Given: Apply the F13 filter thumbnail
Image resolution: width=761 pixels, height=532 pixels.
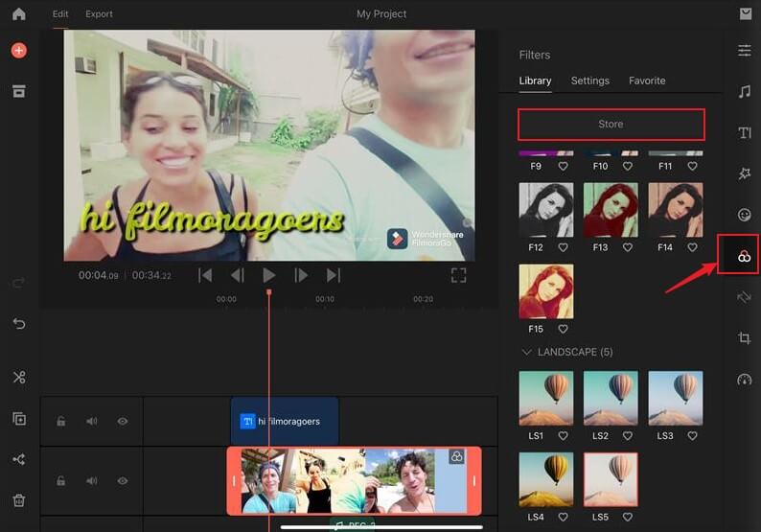Looking at the screenshot, I should click(611, 210).
